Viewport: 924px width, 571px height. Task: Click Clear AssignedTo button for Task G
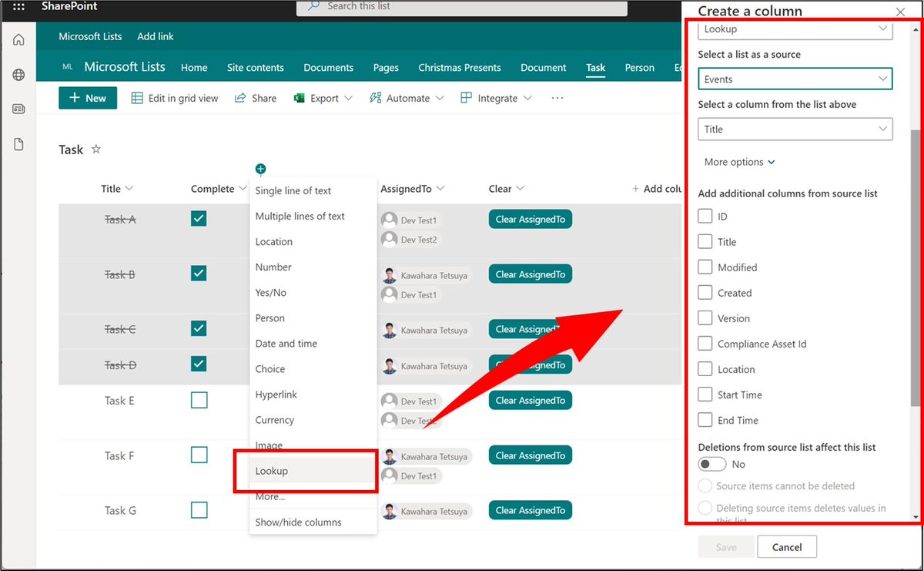(x=531, y=510)
